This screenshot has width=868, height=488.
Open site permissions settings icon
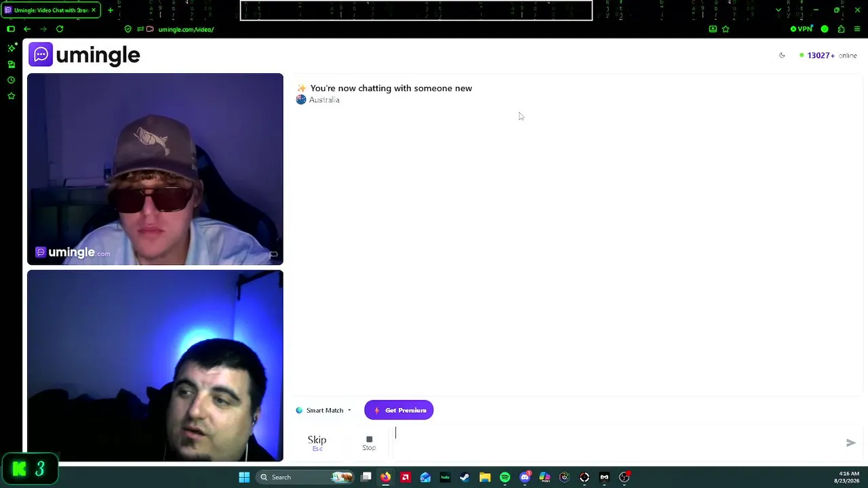pyautogui.click(x=140, y=29)
